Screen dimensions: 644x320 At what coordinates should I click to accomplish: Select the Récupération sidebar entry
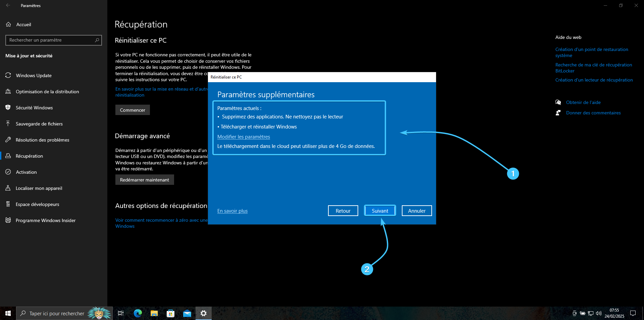54,156
